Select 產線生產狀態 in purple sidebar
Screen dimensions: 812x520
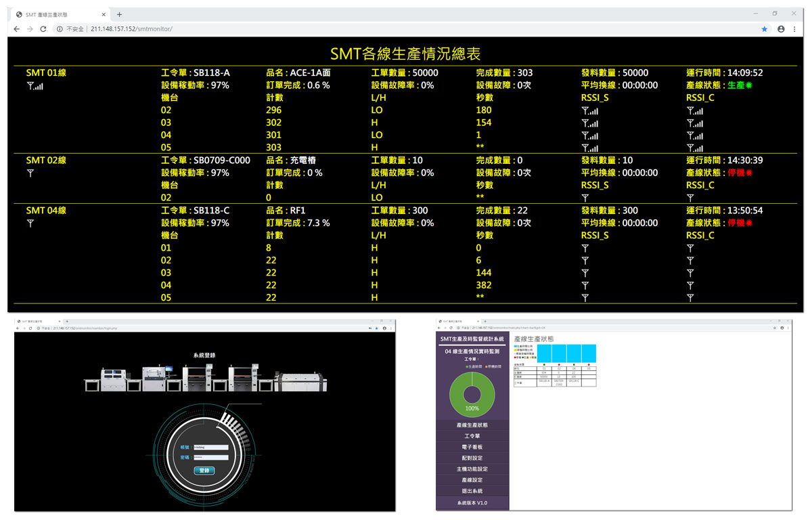coord(472,425)
